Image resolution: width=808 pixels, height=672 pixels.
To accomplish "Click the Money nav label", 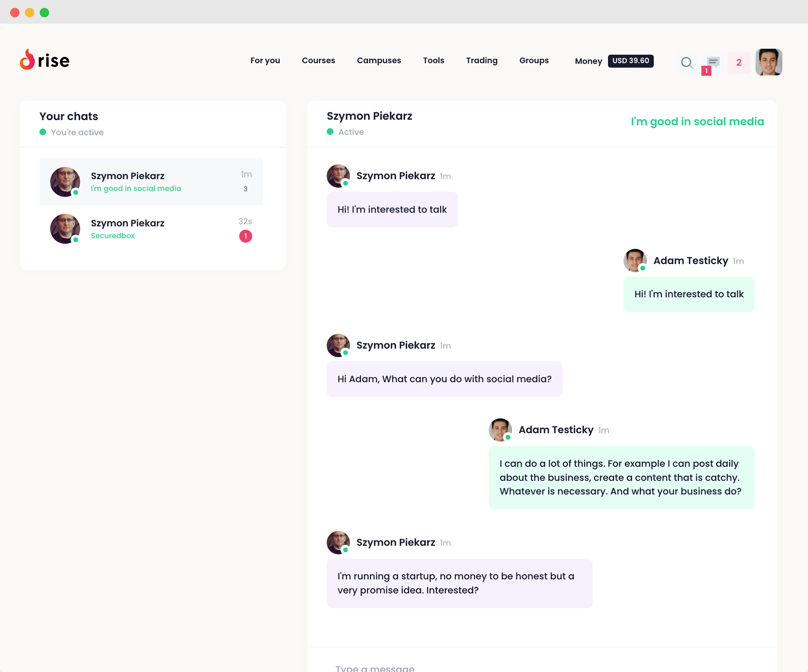I will (588, 61).
